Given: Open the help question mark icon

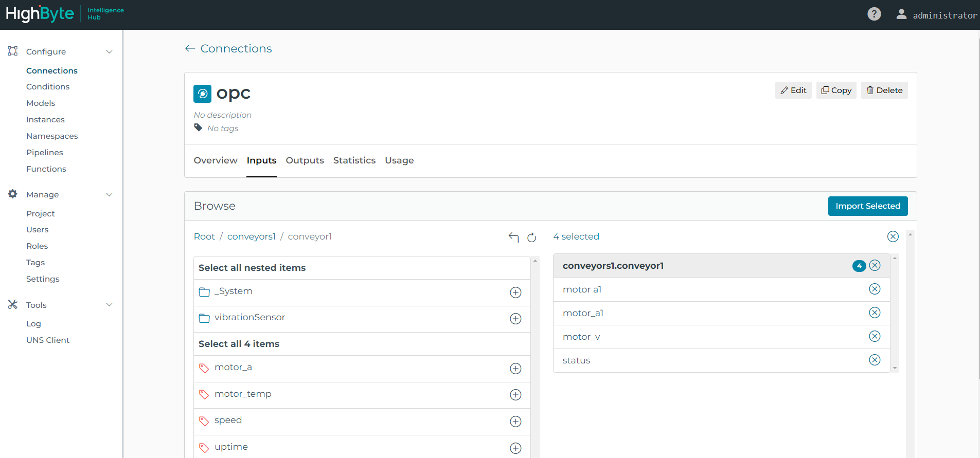Looking at the screenshot, I should (874, 14).
